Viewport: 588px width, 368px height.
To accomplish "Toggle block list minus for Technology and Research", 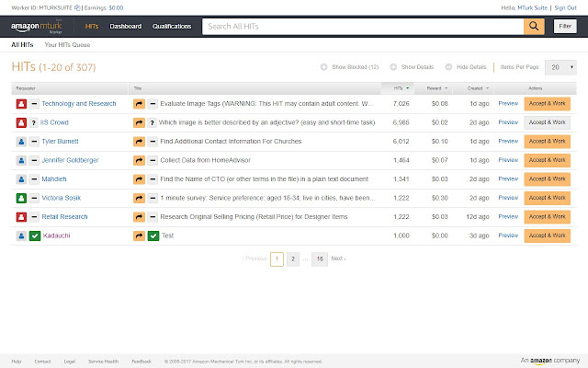I will coord(34,104).
